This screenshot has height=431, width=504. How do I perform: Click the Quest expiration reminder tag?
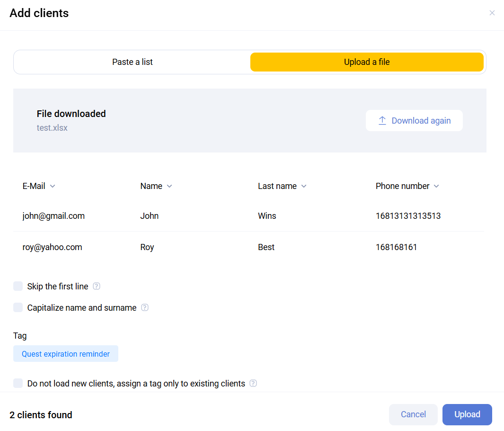click(66, 354)
